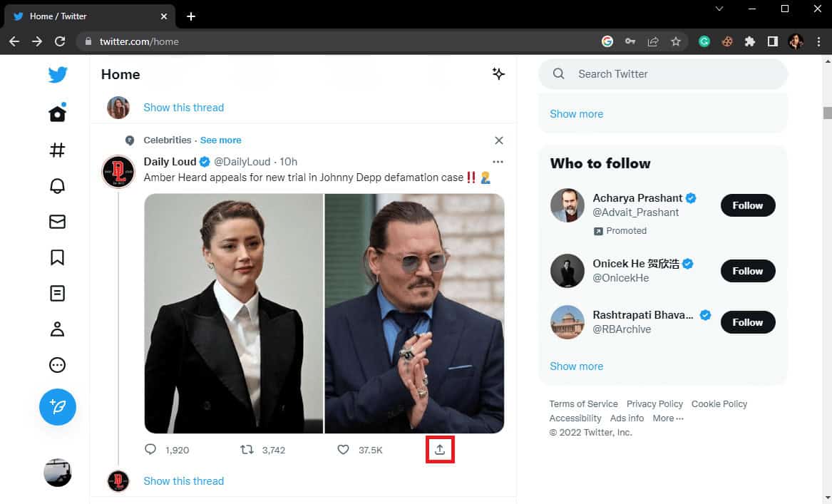Image resolution: width=832 pixels, height=504 pixels.
Task: Open Onicek He profile avatar
Action: click(567, 271)
